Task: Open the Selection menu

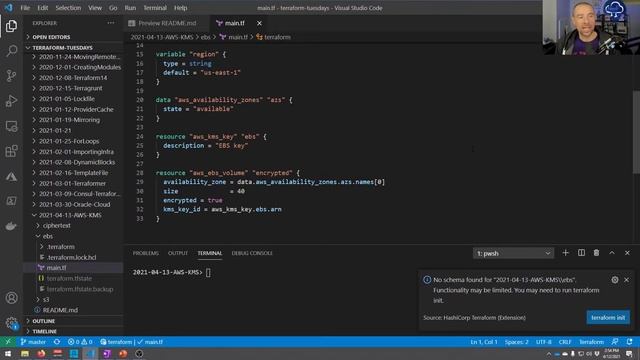Action: point(68,8)
